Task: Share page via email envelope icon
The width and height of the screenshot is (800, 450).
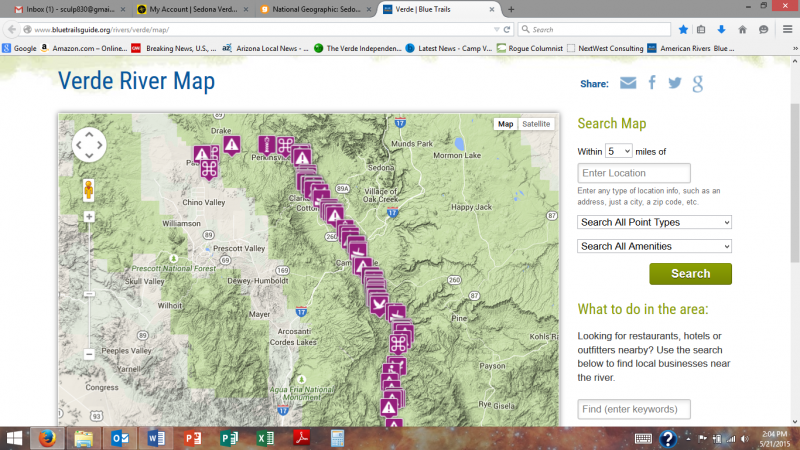Action: pyautogui.click(x=628, y=83)
